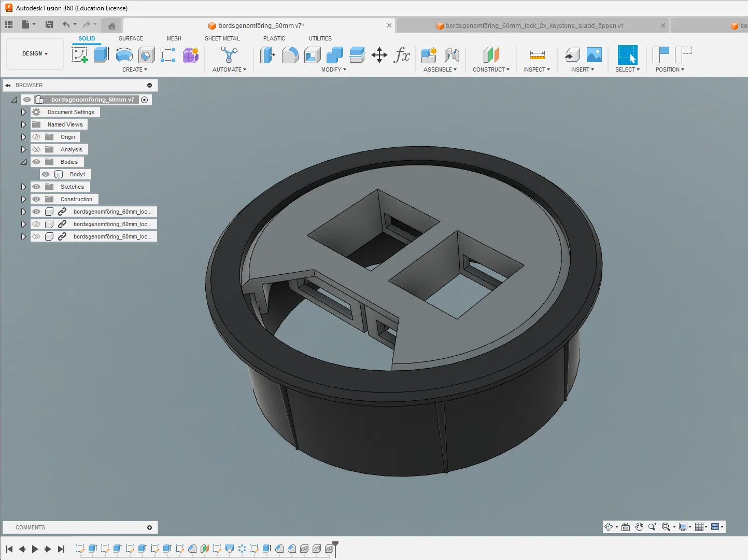The width and height of the screenshot is (748, 560).
Task: Toggle visibility of Sketches folder
Action: click(36, 187)
